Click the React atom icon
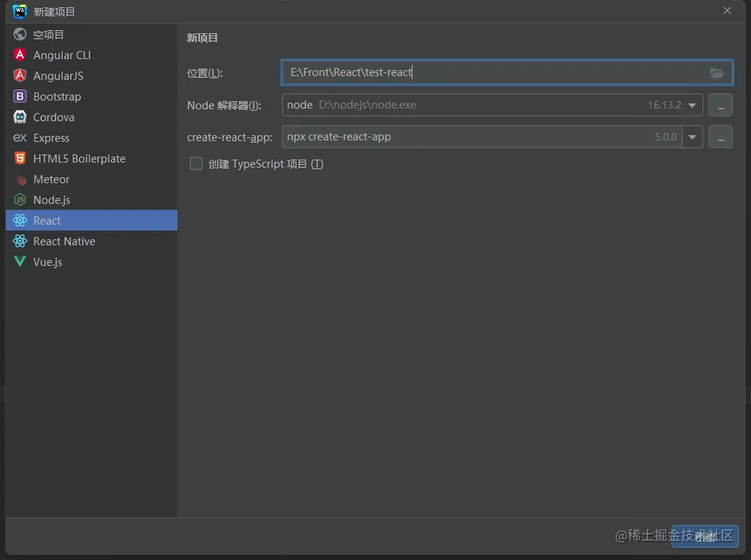 (20, 220)
